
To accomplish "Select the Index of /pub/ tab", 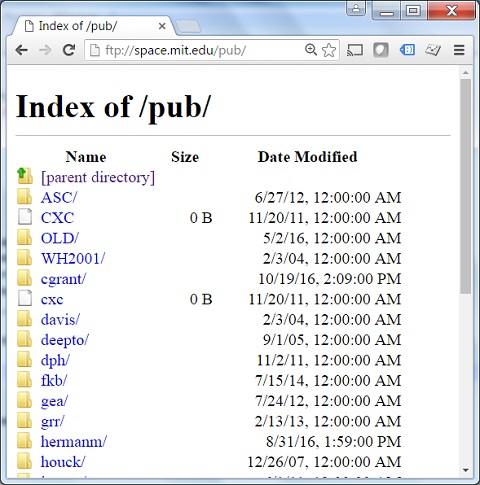I will (x=93, y=26).
